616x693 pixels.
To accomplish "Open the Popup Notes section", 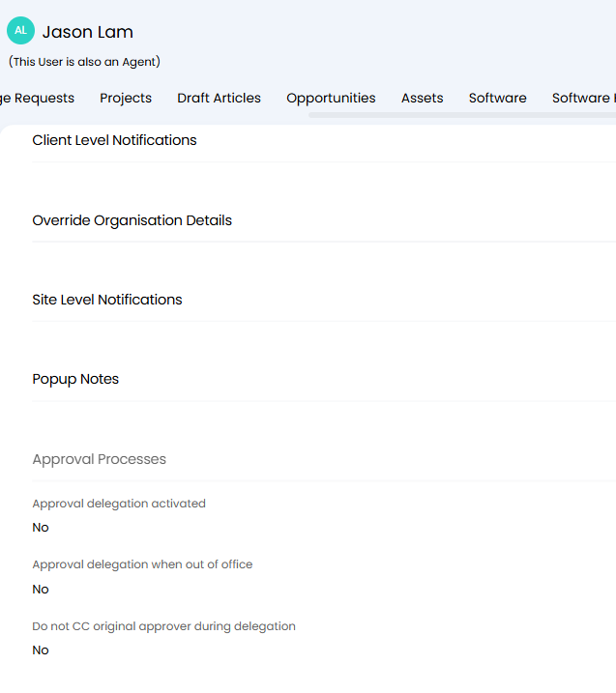I will click(x=75, y=379).
